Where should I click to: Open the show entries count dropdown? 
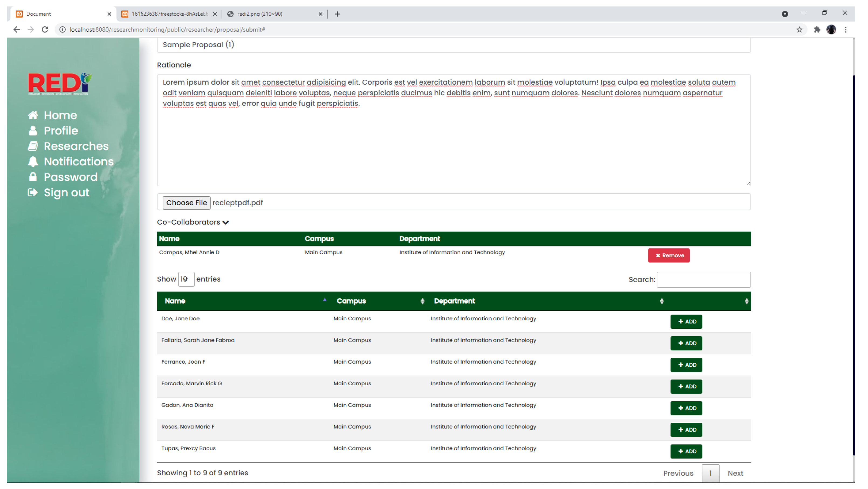186,279
